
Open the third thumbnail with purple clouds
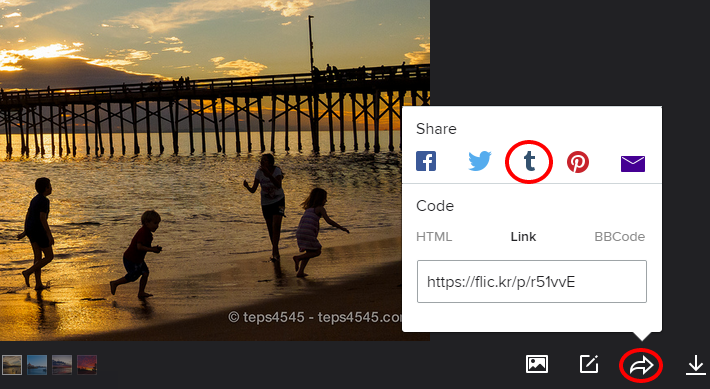pyautogui.click(x=62, y=365)
